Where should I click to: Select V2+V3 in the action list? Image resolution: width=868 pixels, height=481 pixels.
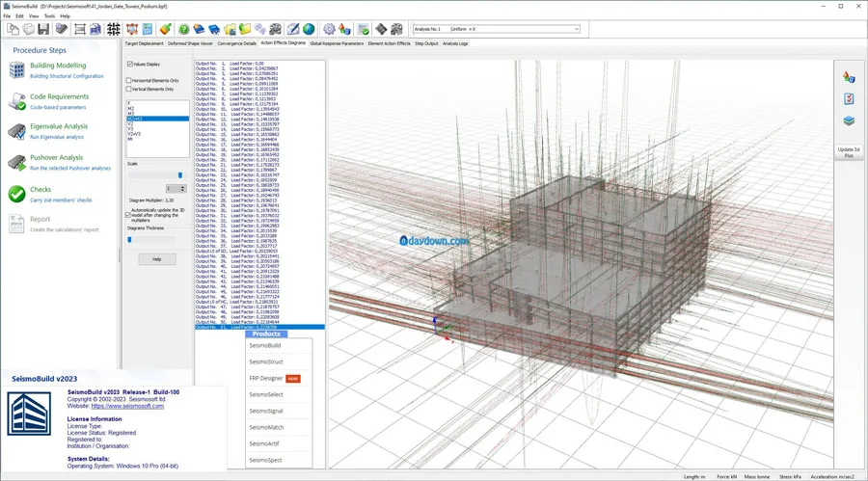tap(134, 134)
